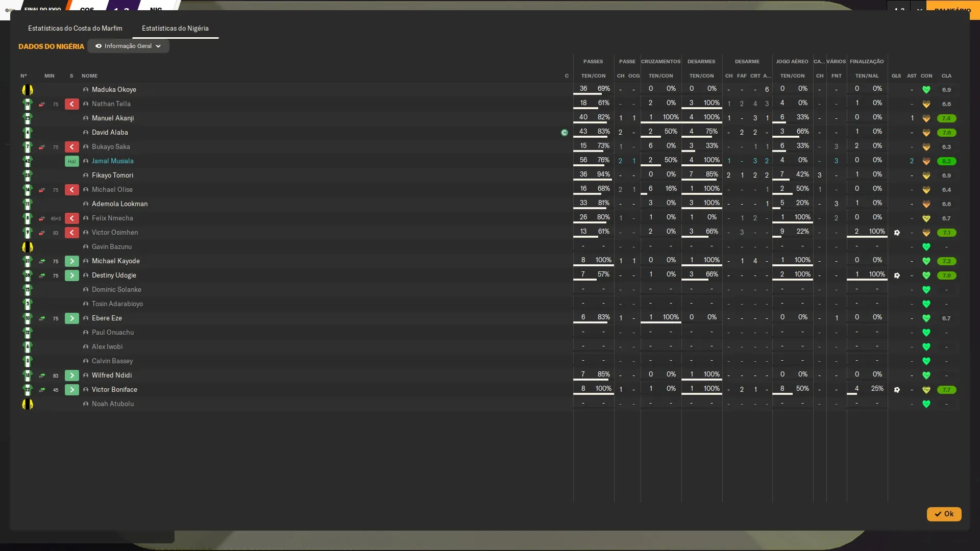Click condition heart icon for Maduka Okoye

[926, 90]
